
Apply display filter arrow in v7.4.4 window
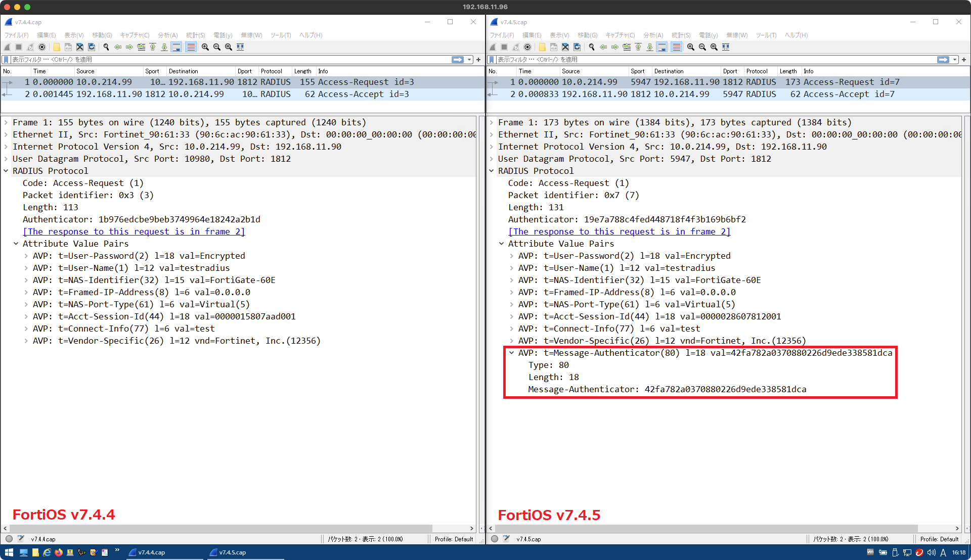tap(458, 60)
